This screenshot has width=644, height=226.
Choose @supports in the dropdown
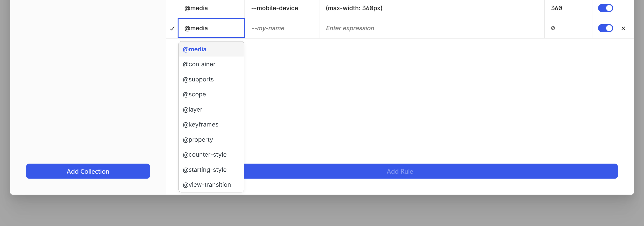point(198,79)
